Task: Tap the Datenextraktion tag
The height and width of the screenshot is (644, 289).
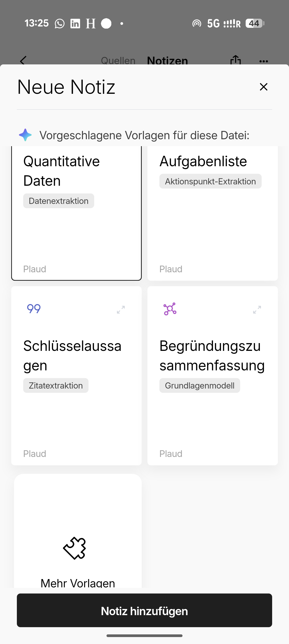Action: coord(59,201)
